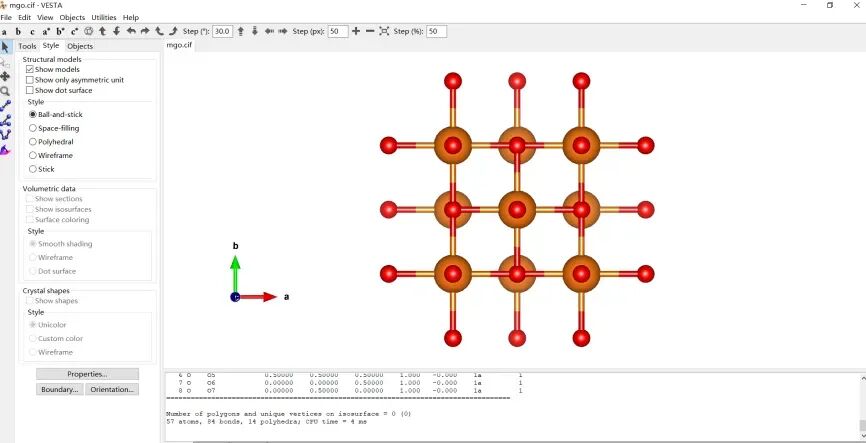Click the plus zoom-in icon
The height and width of the screenshot is (443, 866).
(356, 31)
